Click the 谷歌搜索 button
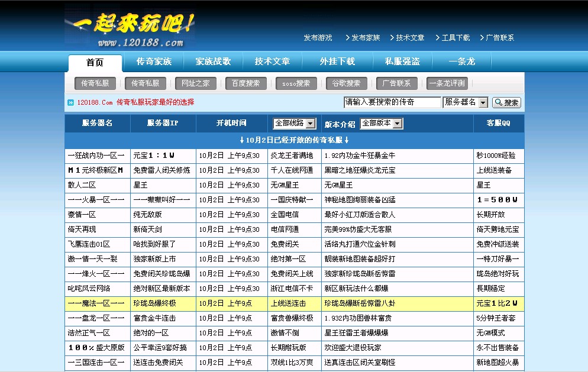 pyautogui.click(x=346, y=83)
